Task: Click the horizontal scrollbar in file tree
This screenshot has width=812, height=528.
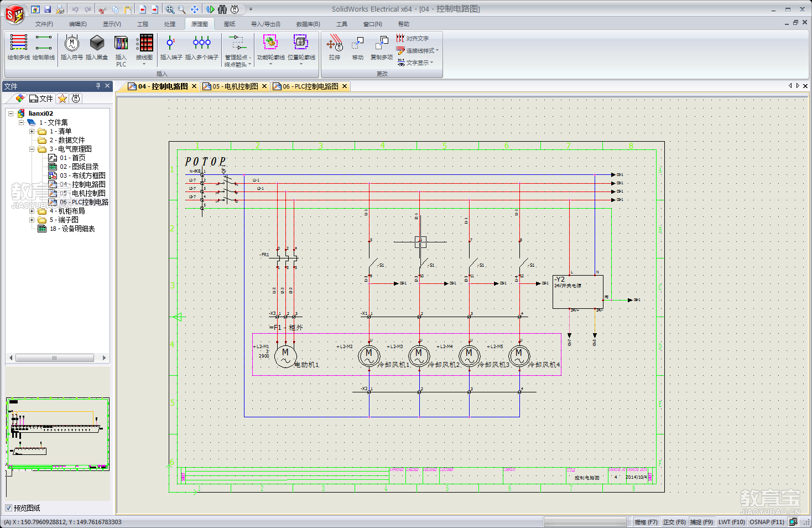Action: point(54,358)
